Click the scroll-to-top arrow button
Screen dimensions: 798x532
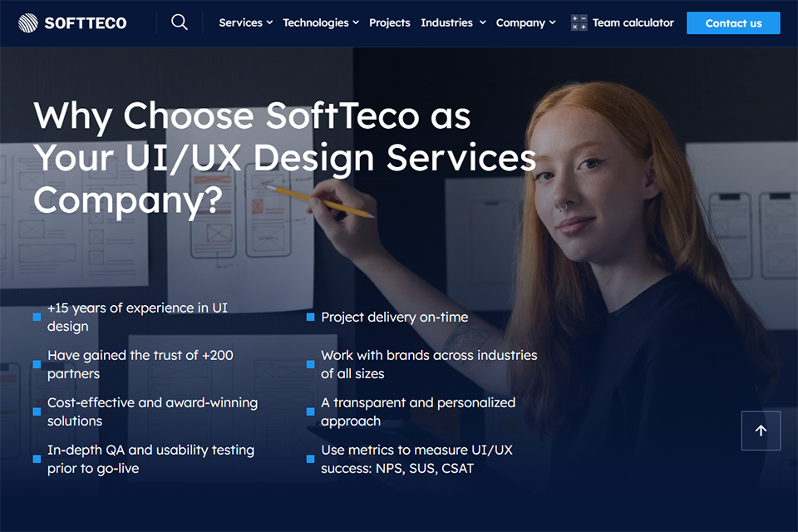click(x=761, y=431)
